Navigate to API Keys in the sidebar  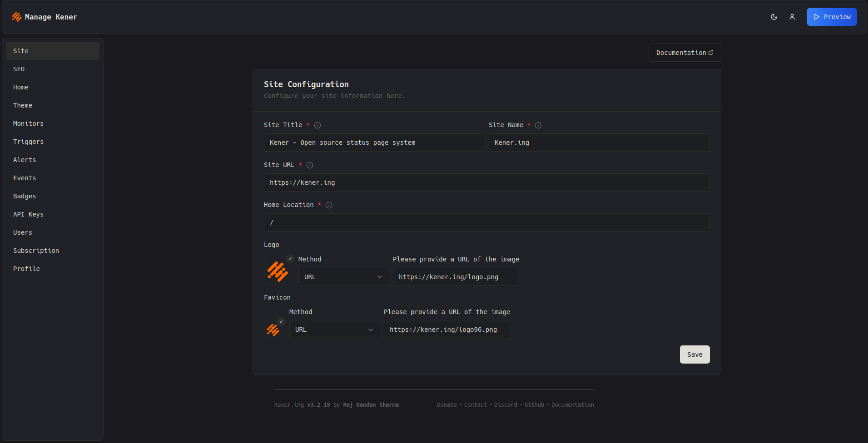click(28, 214)
